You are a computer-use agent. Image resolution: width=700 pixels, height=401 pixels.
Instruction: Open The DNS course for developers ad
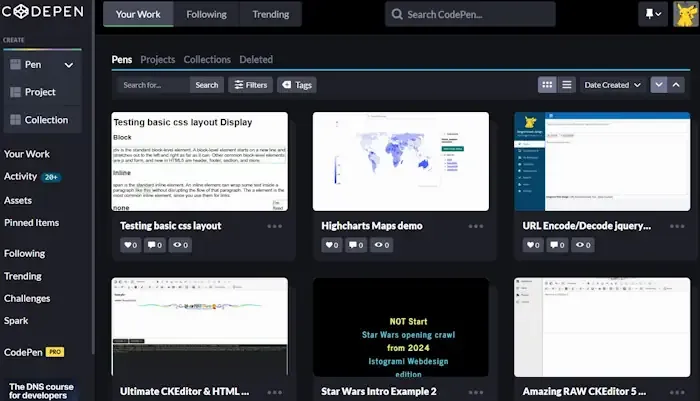coord(41,391)
